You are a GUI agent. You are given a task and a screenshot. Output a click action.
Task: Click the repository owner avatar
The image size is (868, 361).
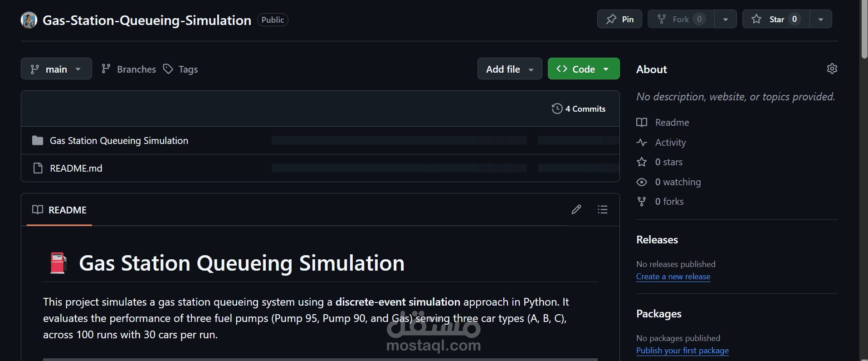[x=29, y=20]
